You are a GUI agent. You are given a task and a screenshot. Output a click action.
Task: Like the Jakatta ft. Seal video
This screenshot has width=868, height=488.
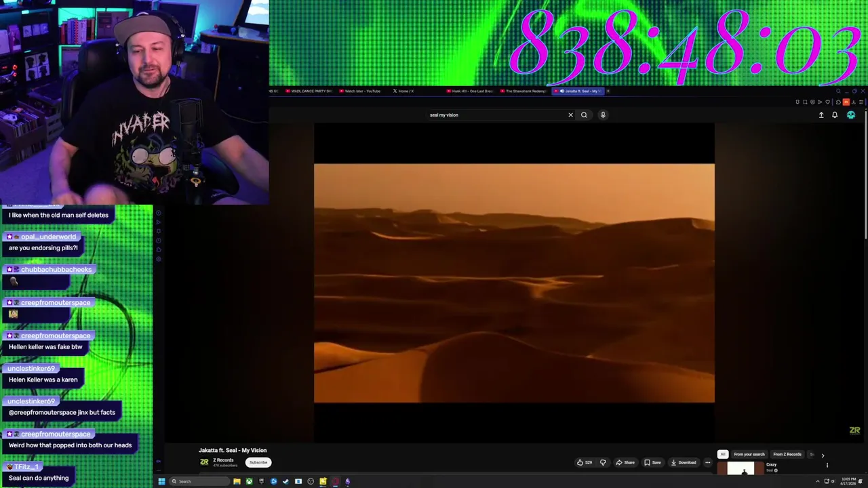point(584,462)
